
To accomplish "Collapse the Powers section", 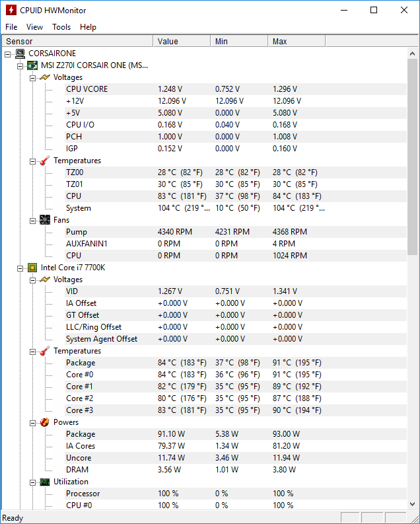I will [32, 423].
